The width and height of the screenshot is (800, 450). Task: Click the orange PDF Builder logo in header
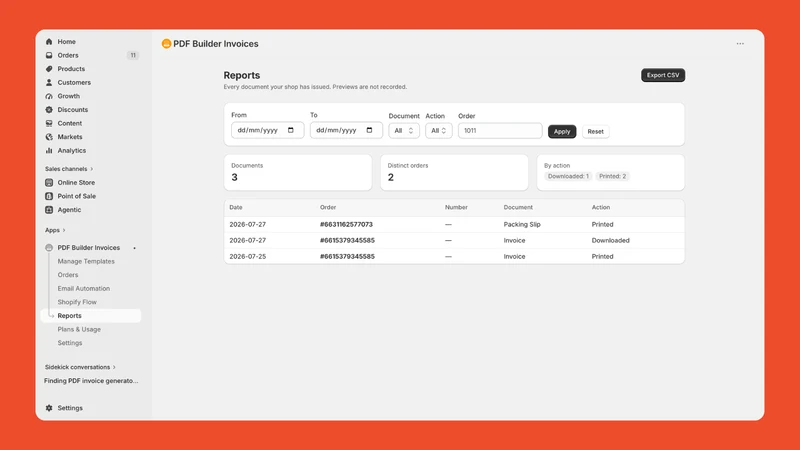click(166, 44)
